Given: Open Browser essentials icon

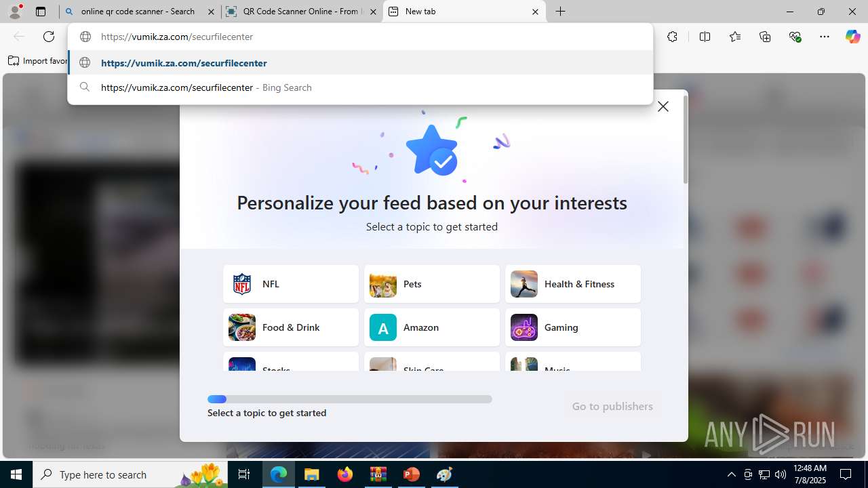Looking at the screenshot, I should point(795,37).
